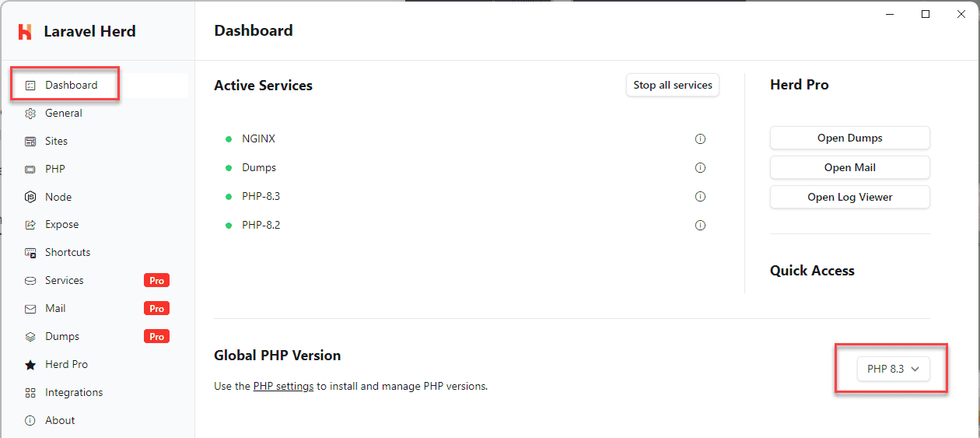Image resolution: width=980 pixels, height=438 pixels.
Task: Open the Sites section
Action: pos(56,142)
